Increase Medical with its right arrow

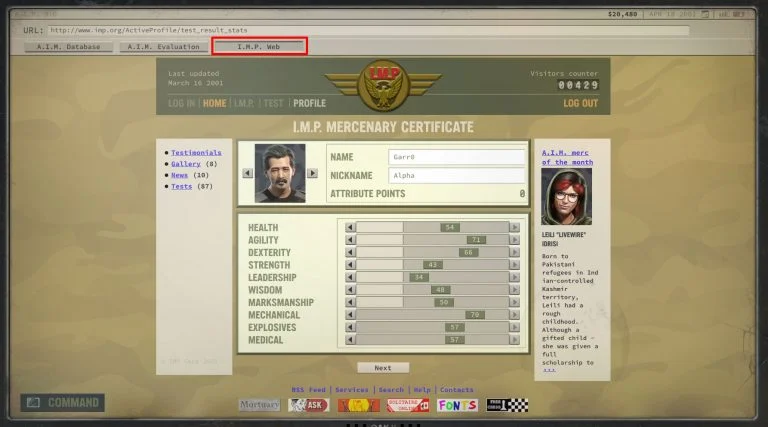point(514,340)
